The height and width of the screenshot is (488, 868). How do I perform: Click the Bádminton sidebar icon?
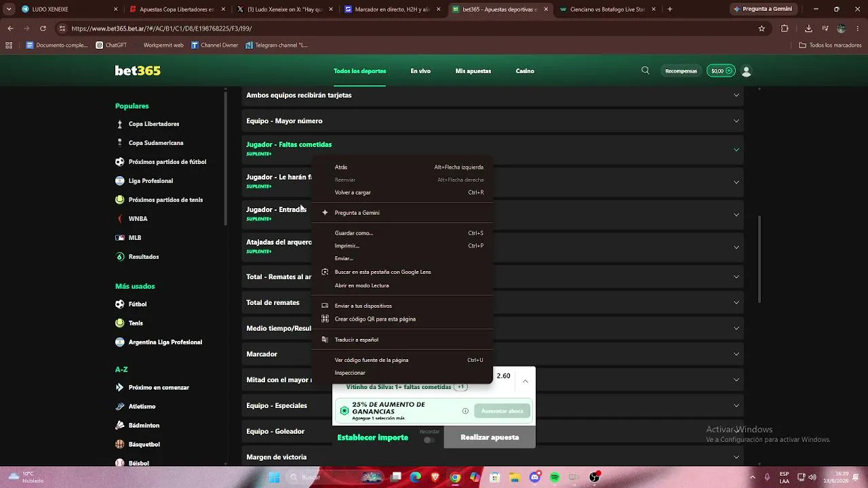click(x=120, y=426)
